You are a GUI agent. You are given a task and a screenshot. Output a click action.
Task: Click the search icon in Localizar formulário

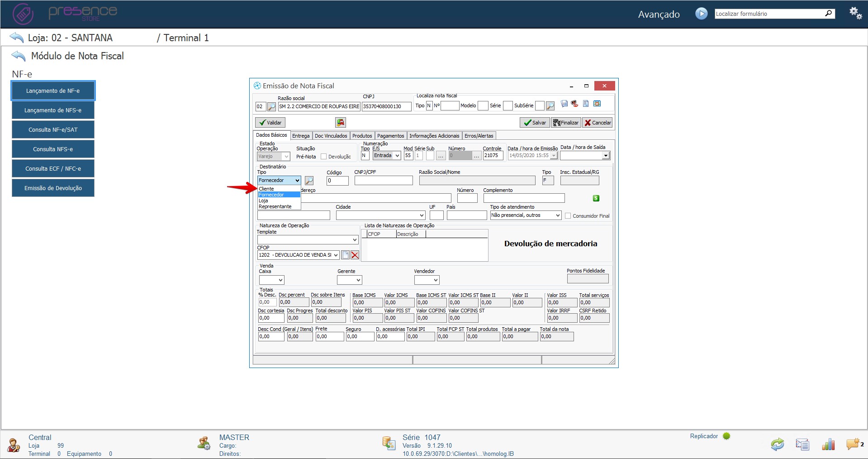(x=829, y=13)
